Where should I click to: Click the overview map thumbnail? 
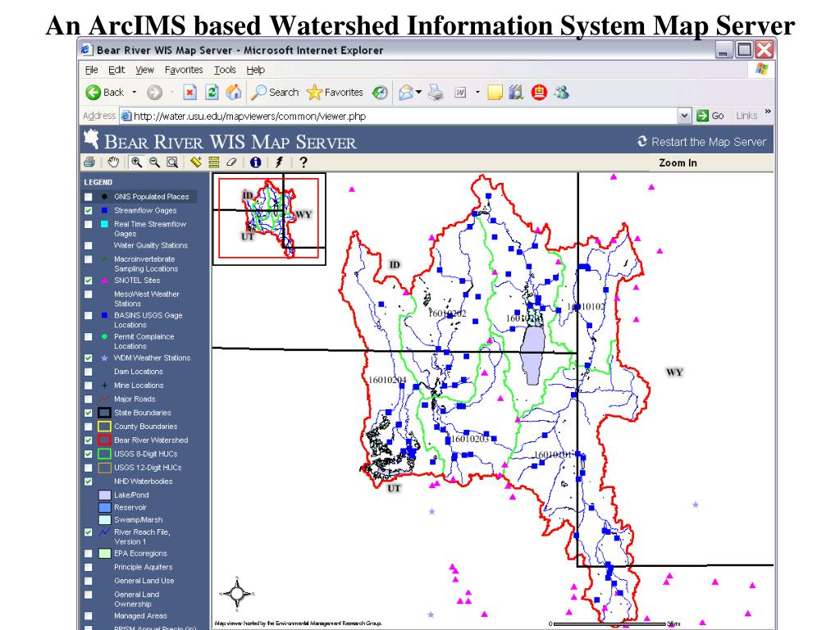[269, 219]
